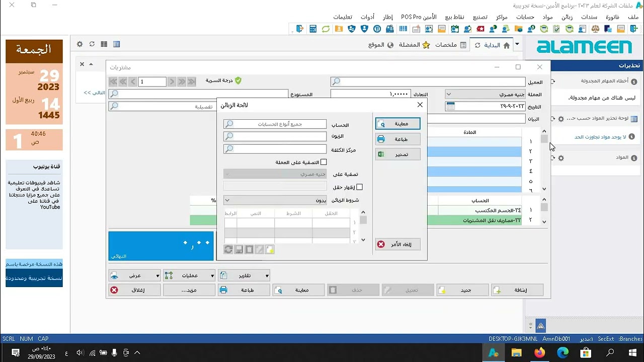Click the fork-and-knife circle toolbar icon
Viewport: 644px width, 362px height.
pyautogui.click(x=377, y=29)
